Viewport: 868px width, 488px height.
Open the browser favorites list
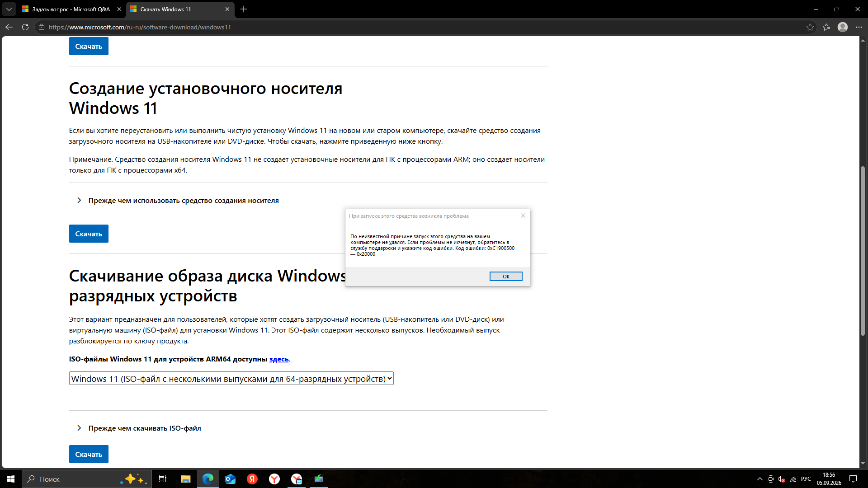tap(826, 27)
